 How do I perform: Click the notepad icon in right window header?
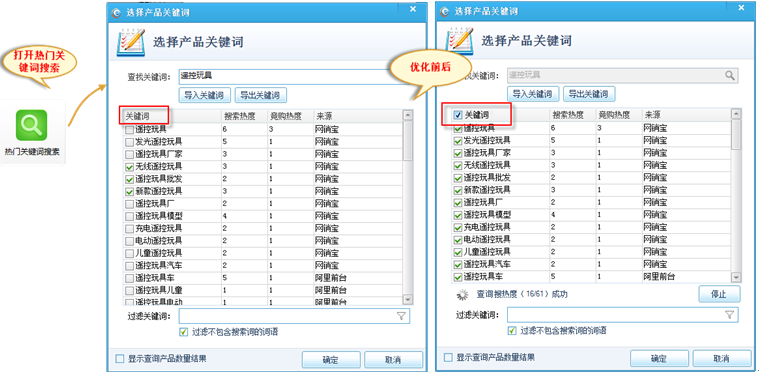(460, 41)
